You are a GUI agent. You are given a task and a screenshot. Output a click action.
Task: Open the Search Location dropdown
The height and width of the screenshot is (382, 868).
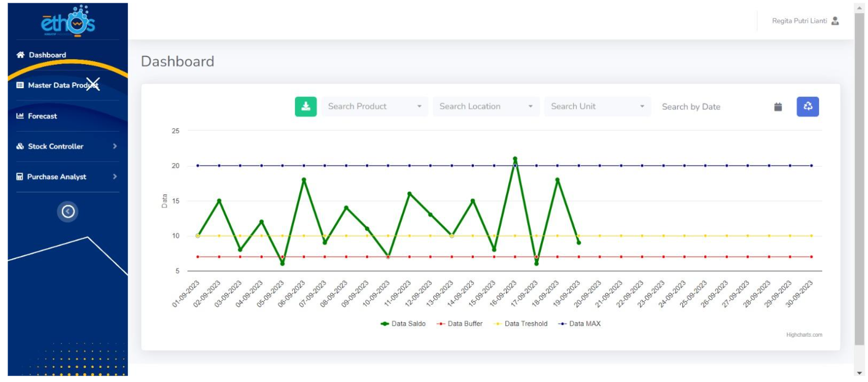(485, 107)
